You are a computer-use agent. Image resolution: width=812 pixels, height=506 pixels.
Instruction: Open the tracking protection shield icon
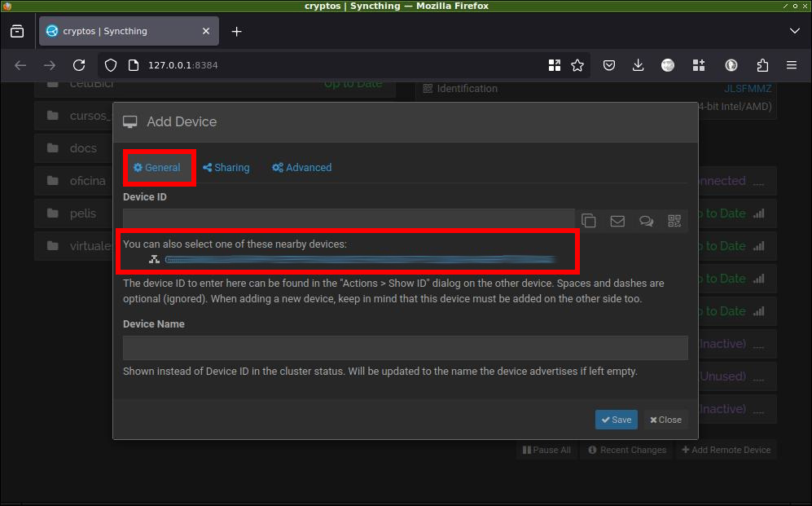[111, 65]
